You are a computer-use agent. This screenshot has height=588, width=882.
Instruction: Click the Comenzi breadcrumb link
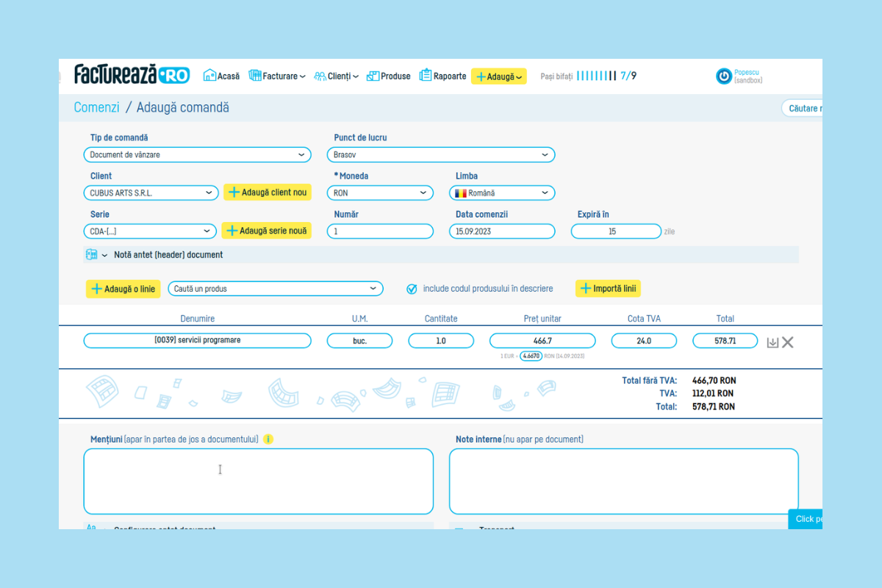96,107
